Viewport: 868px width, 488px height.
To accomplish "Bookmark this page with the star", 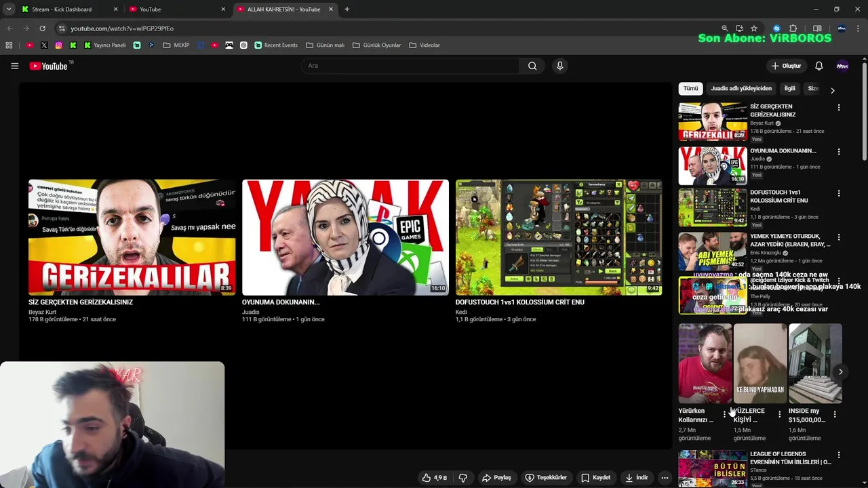I will pos(754,28).
